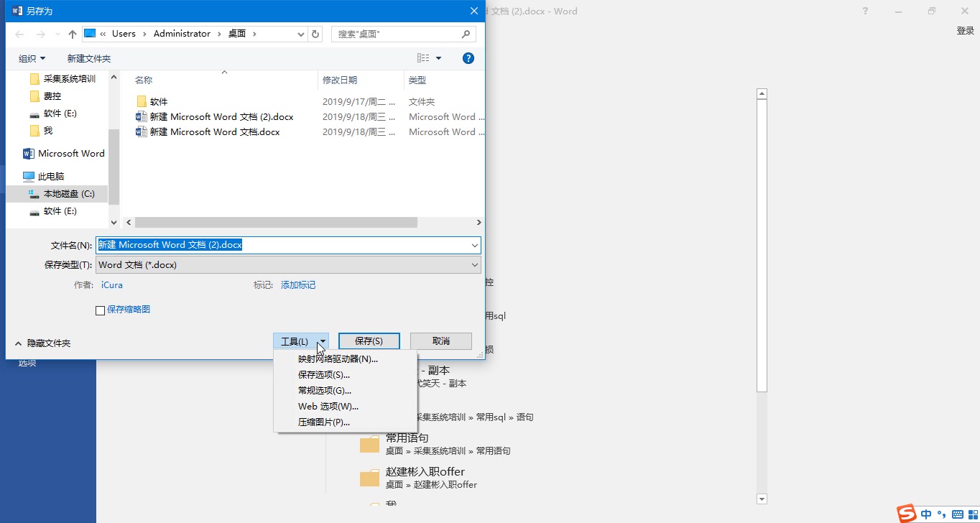The width and height of the screenshot is (980, 523).
Task: Change view layout icon
Action: pos(423,58)
